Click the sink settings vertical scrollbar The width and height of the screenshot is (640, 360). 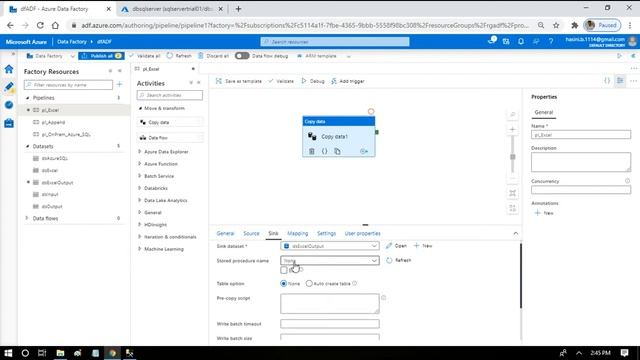point(520,276)
